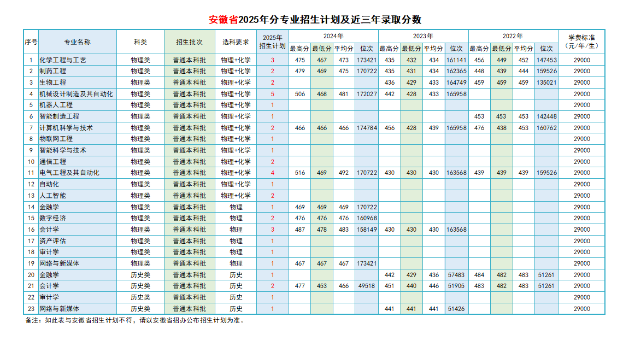Viewport: 629px width, 364px height.
Task: Select the 序号 column header
Action: (x=31, y=42)
